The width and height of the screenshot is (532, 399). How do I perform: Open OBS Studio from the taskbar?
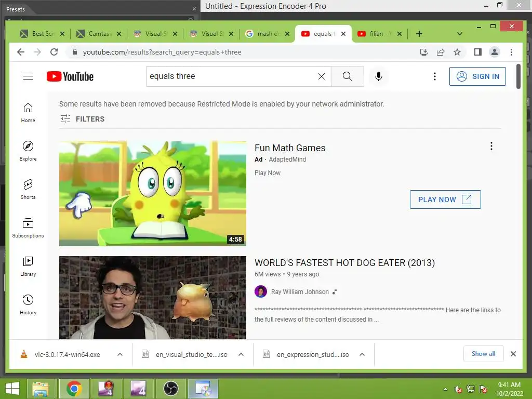point(170,389)
